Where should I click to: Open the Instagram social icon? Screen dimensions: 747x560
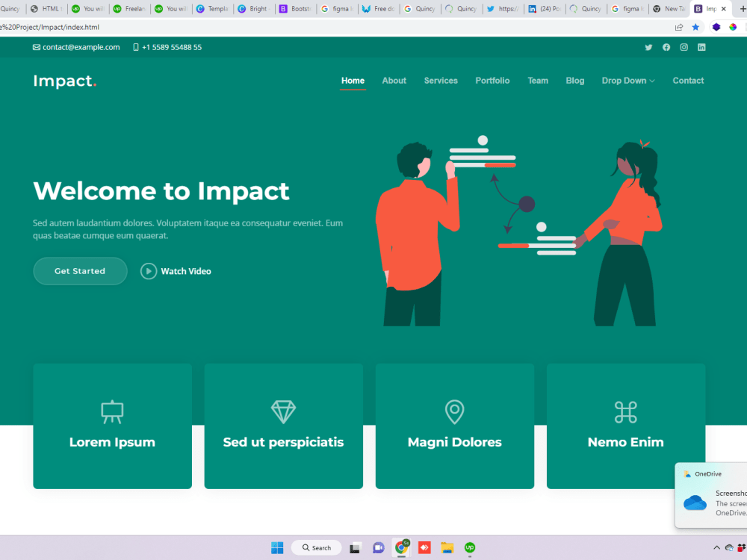[684, 47]
